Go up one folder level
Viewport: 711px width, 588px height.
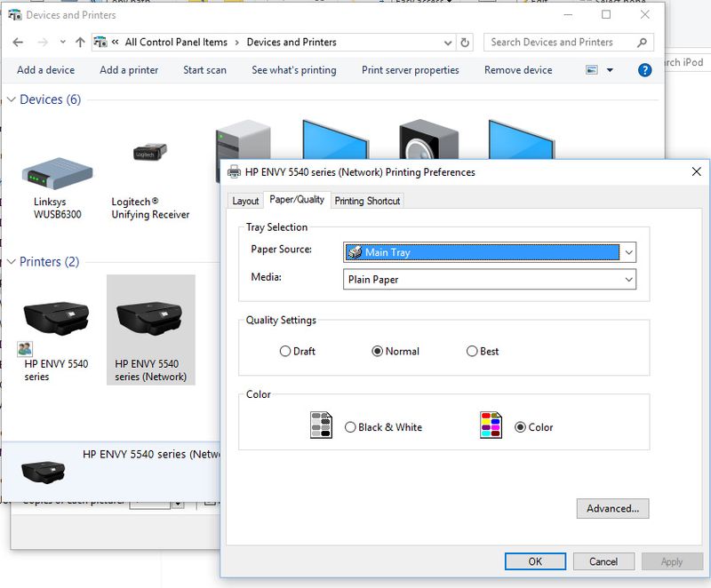click(x=80, y=42)
